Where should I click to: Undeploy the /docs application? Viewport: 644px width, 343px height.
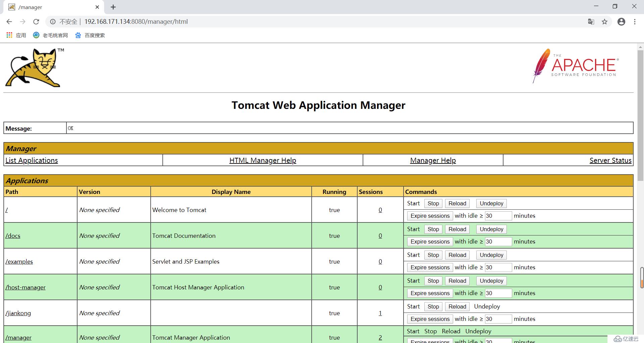point(491,229)
